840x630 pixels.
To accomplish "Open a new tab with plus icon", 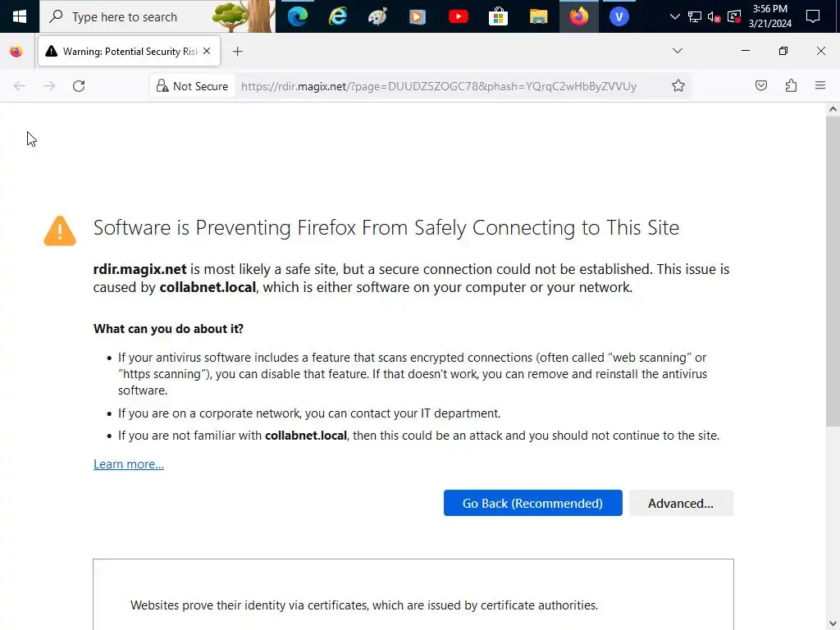I will tap(237, 52).
